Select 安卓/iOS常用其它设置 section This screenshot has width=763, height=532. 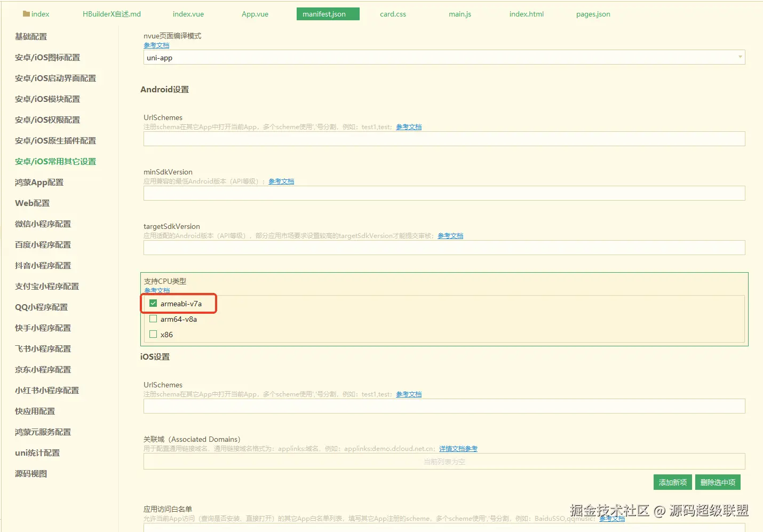[x=55, y=161]
